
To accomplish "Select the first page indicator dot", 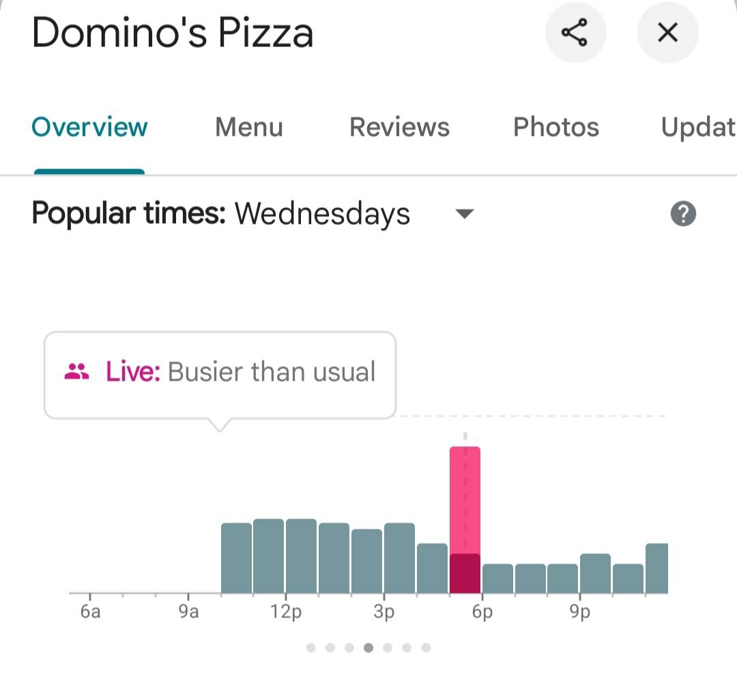I will (310, 648).
